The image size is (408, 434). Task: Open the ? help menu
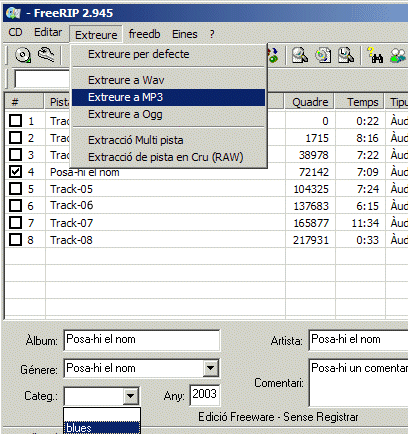point(212,34)
